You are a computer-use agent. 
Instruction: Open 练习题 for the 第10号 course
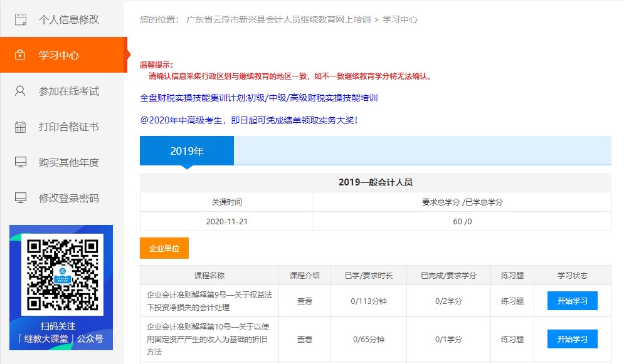(512, 339)
